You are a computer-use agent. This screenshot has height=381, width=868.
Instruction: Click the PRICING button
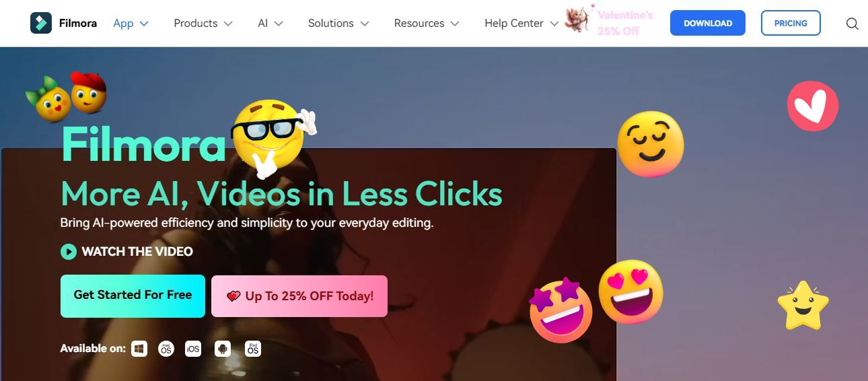[x=791, y=23]
